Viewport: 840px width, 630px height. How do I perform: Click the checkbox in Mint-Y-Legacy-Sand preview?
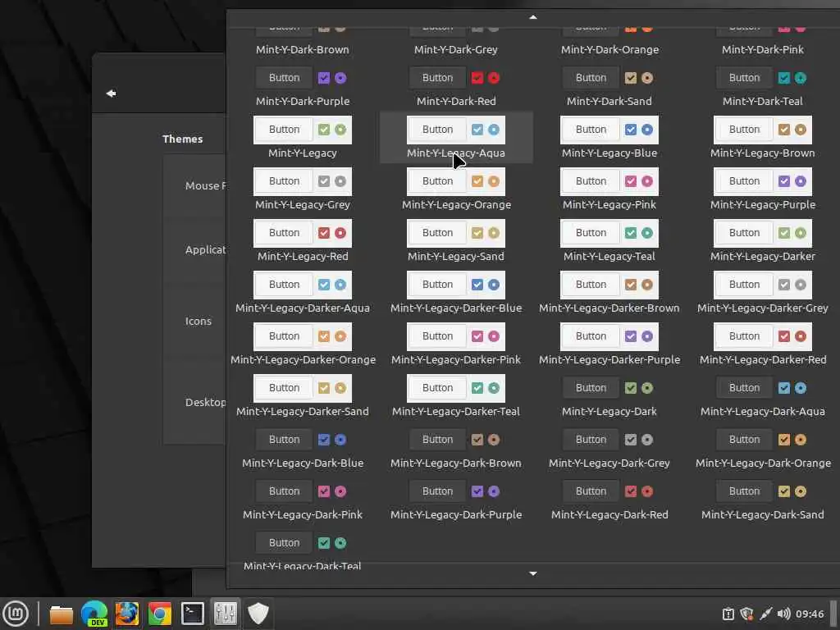pos(477,233)
